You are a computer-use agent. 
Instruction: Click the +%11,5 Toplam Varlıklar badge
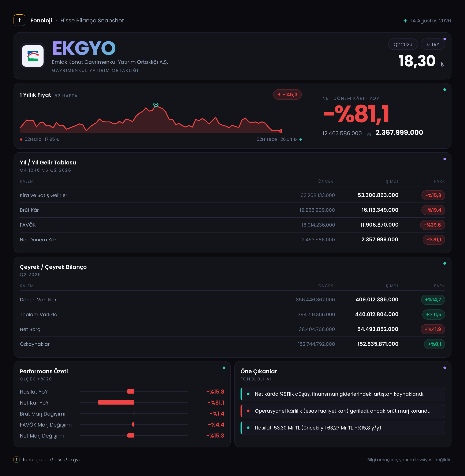434,315
